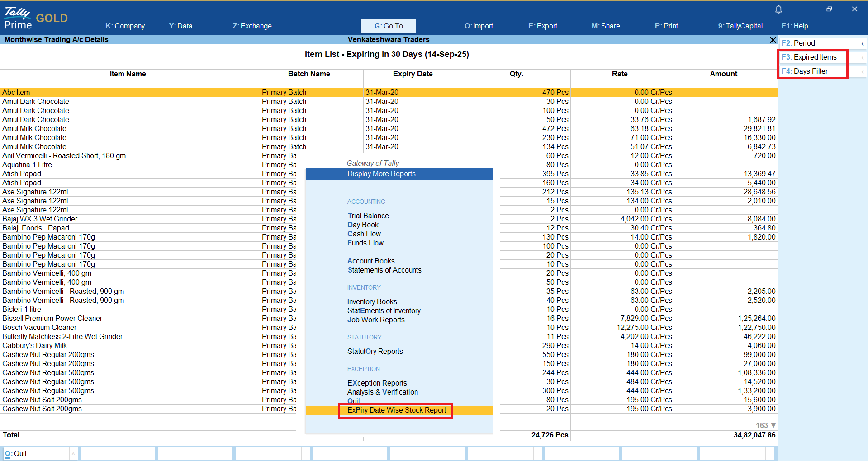The height and width of the screenshot is (461, 868).
Task: Open Trial Balance from report list
Action: [x=368, y=216]
